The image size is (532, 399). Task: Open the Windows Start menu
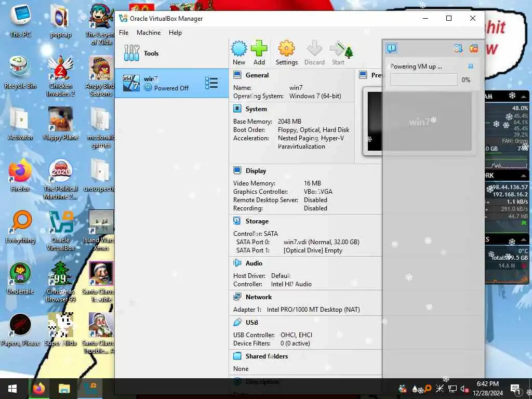click(12, 389)
